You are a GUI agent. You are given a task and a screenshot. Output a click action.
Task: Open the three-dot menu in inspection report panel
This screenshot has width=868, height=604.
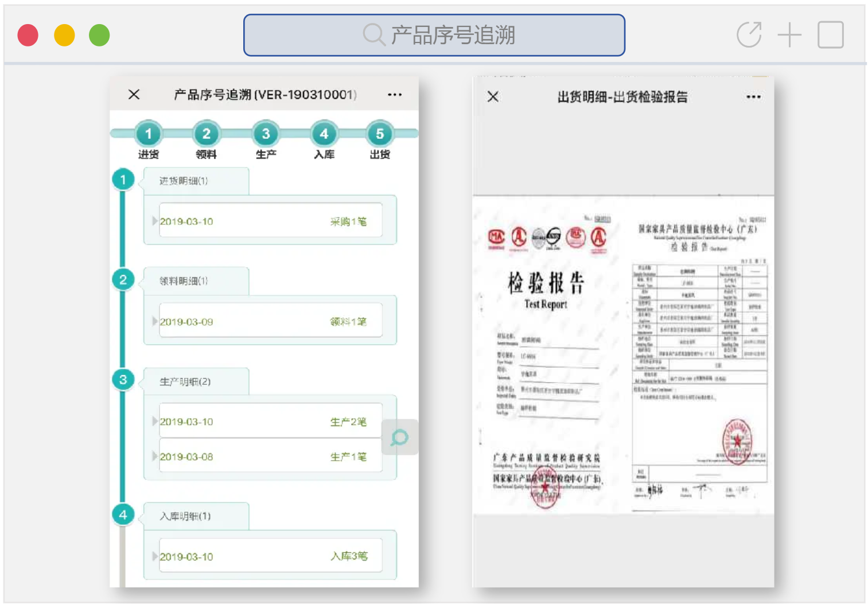(753, 97)
